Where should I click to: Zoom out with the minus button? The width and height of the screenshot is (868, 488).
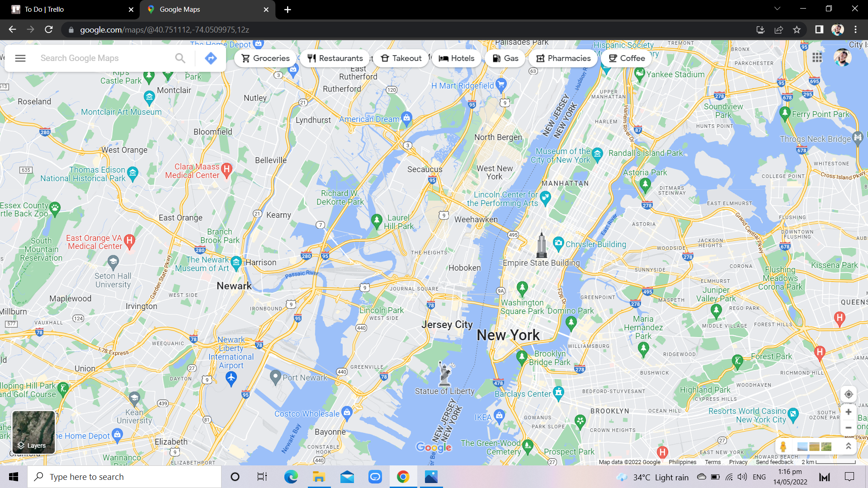pos(849,427)
